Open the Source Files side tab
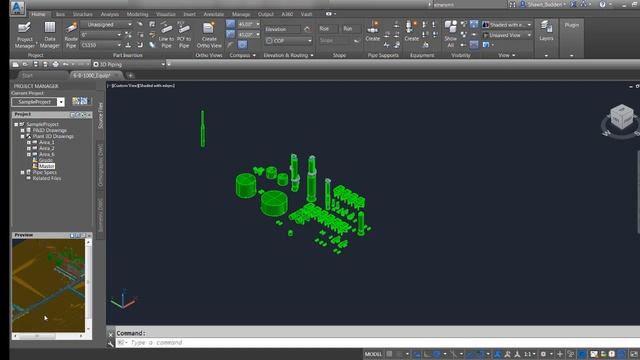Viewport: 640px width, 360px height. pyautogui.click(x=100, y=116)
